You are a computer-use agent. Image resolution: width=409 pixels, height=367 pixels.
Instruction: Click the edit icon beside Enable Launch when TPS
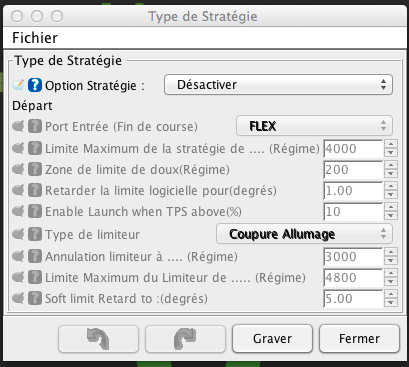[x=18, y=211]
